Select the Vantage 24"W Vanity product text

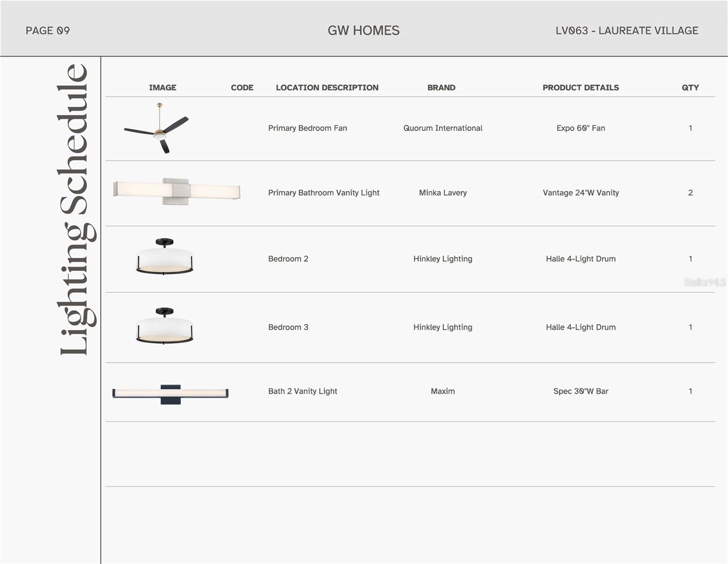point(581,193)
